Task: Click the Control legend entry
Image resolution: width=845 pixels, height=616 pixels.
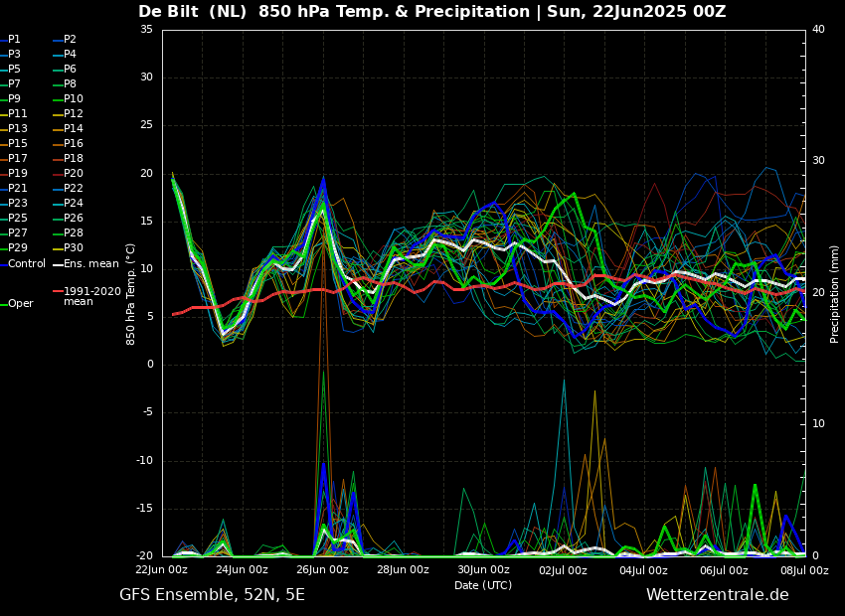Action: click(27, 263)
